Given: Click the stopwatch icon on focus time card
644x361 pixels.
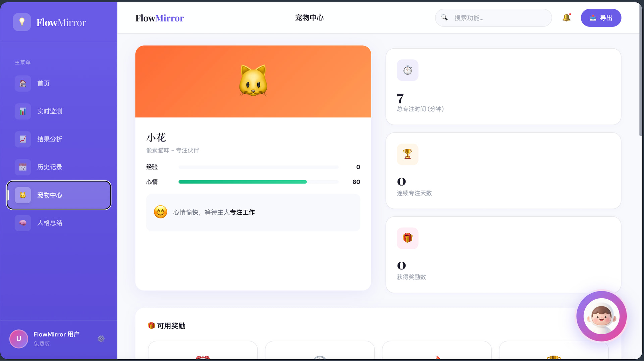Looking at the screenshot, I should (408, 70).
